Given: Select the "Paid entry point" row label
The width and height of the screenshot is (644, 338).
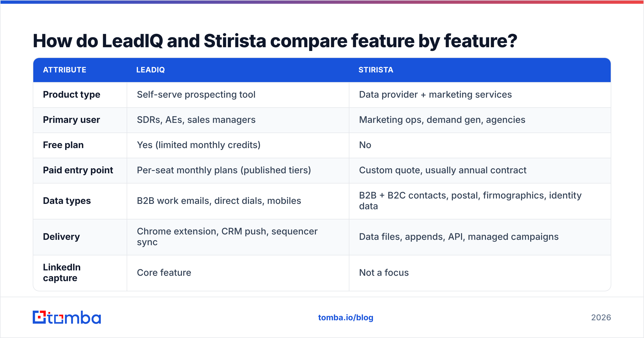Looking at the screenshot, I should click(x=78, y=170).
